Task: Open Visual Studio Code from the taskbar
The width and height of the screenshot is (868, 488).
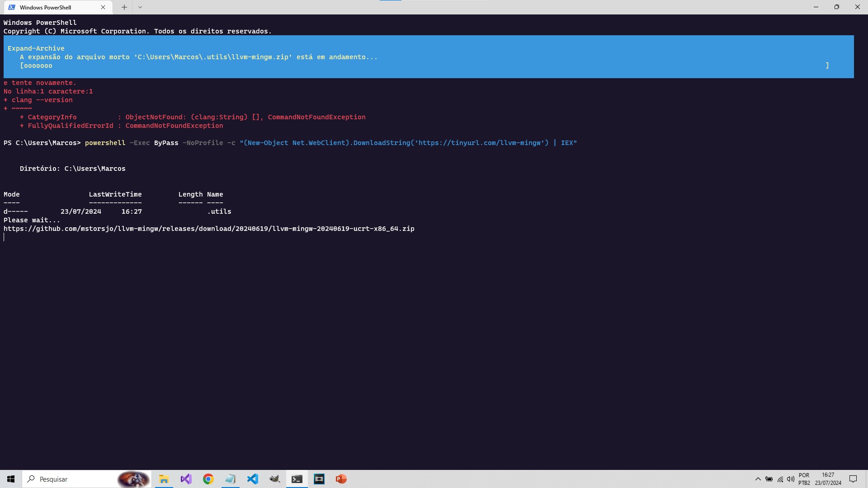Action: tap(252, 479)
